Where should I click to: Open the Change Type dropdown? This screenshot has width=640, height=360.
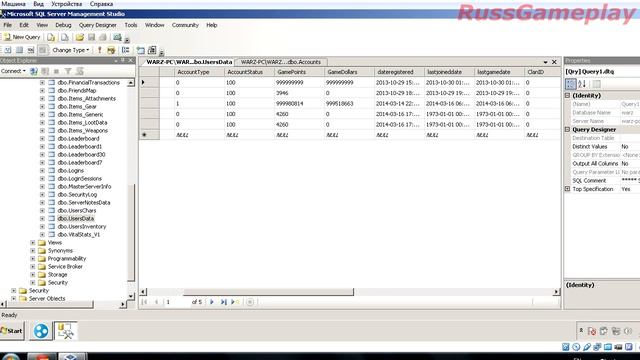coord(71,50)
